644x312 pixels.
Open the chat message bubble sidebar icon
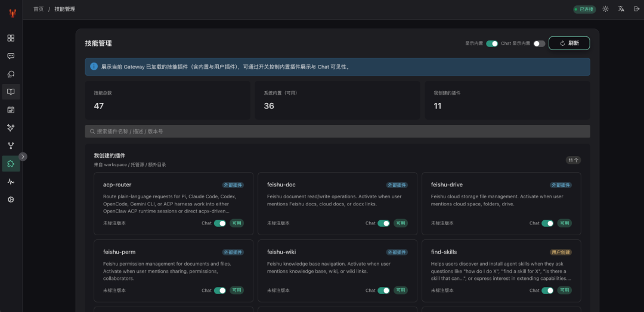(11, 56)
